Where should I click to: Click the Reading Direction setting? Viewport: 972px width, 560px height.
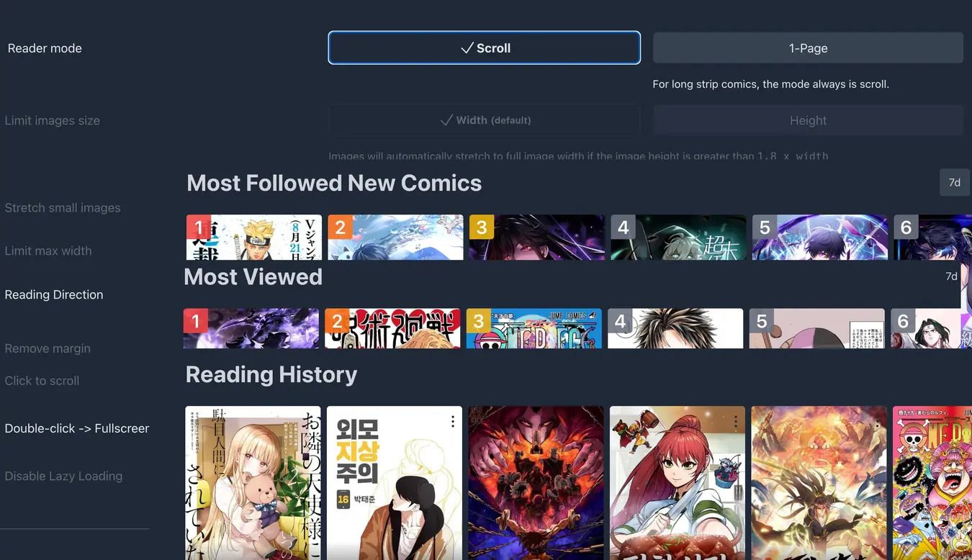click(x=54, y=294)
